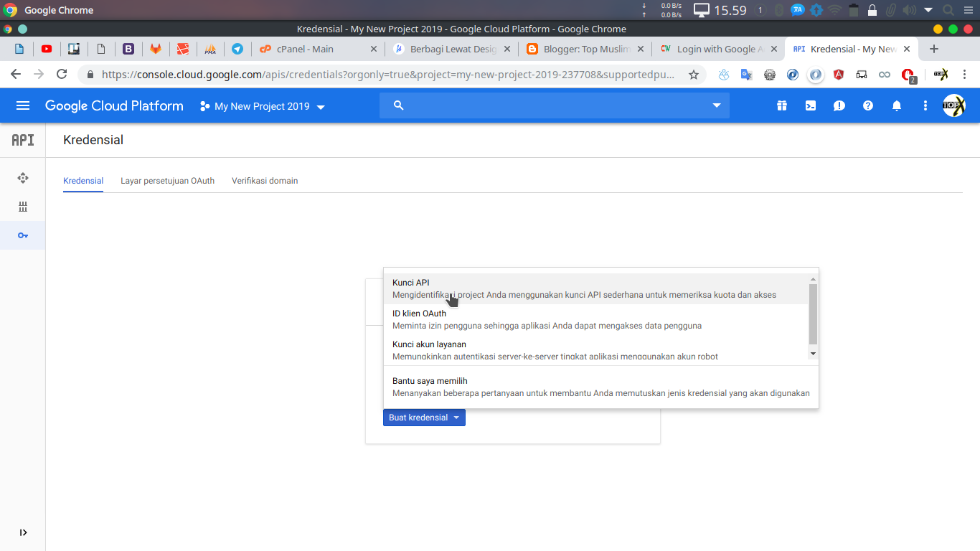
Task: Expand the search bar dropdown arrow
Action: (716, 105)
